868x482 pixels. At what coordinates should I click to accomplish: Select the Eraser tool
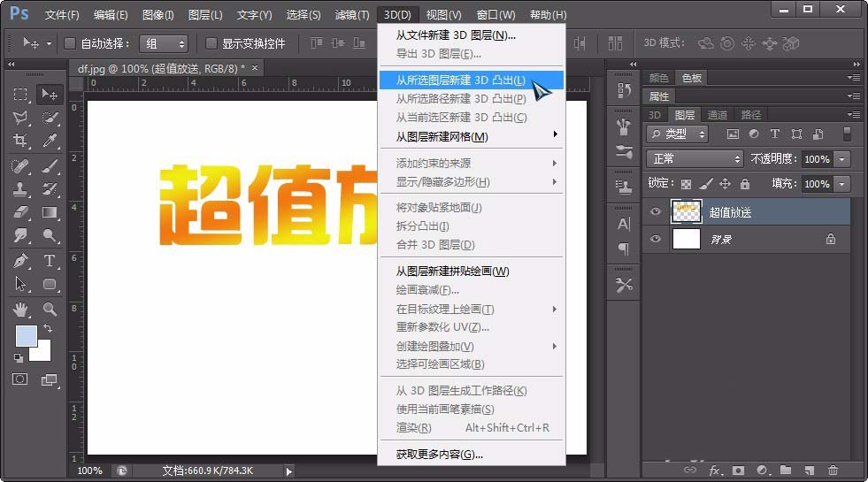click(20, 212)
